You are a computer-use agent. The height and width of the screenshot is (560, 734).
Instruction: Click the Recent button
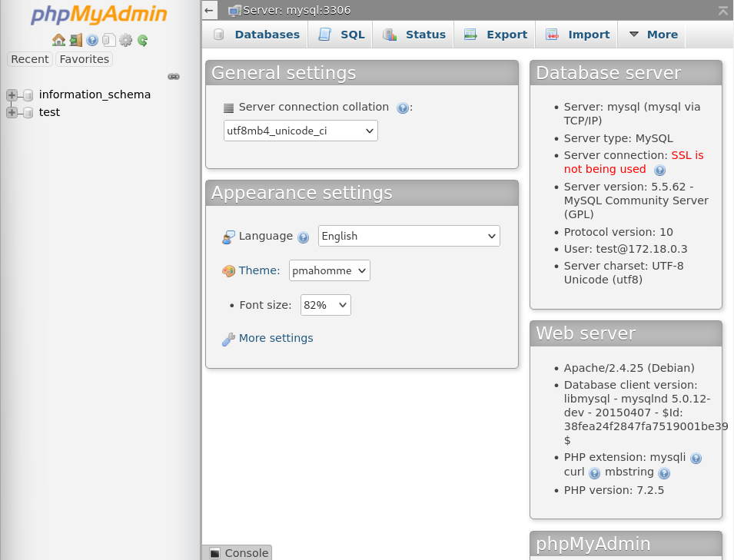[x=29, y=59]
